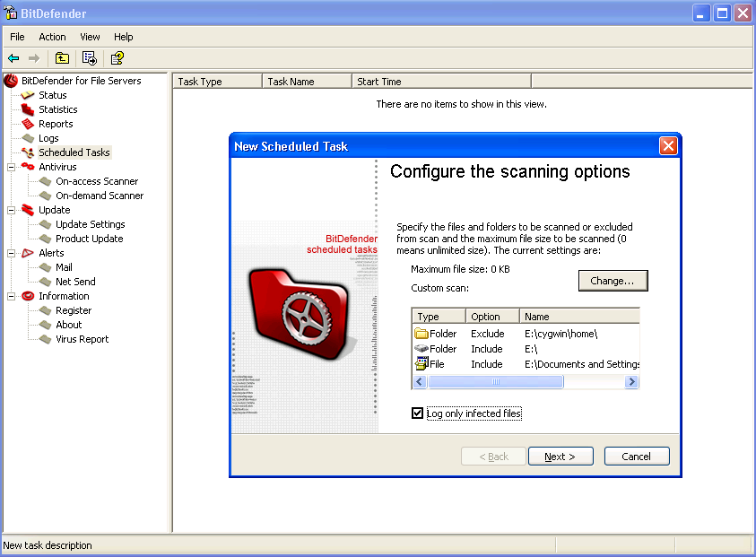Click the Product Update icon
Screen dimensions: 756x557
click(x=46, y=239)
